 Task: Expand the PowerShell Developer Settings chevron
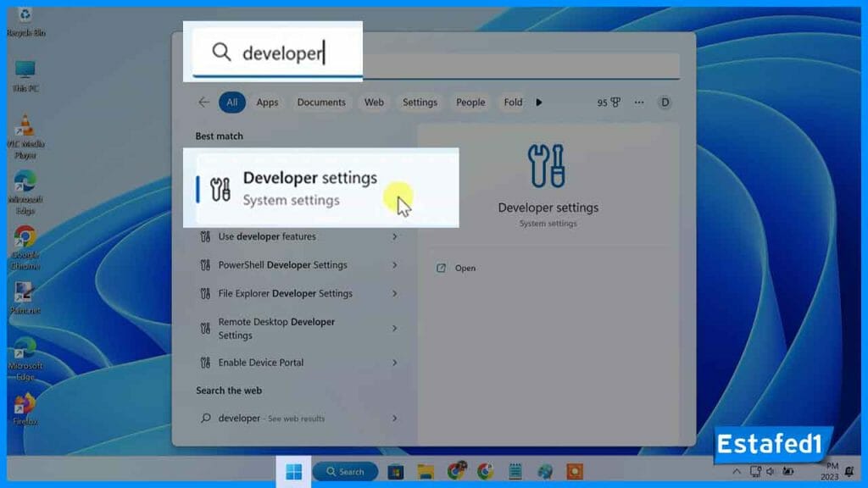[x=395, y=265]
